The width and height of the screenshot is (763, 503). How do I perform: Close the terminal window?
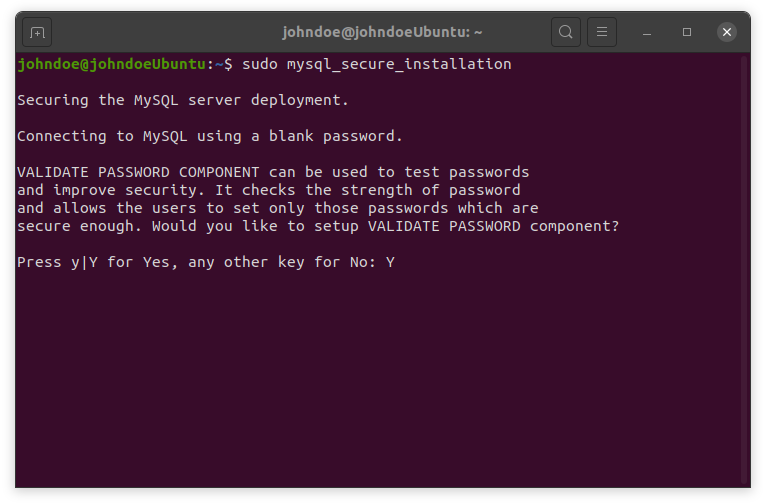click(x=727, y=32)
